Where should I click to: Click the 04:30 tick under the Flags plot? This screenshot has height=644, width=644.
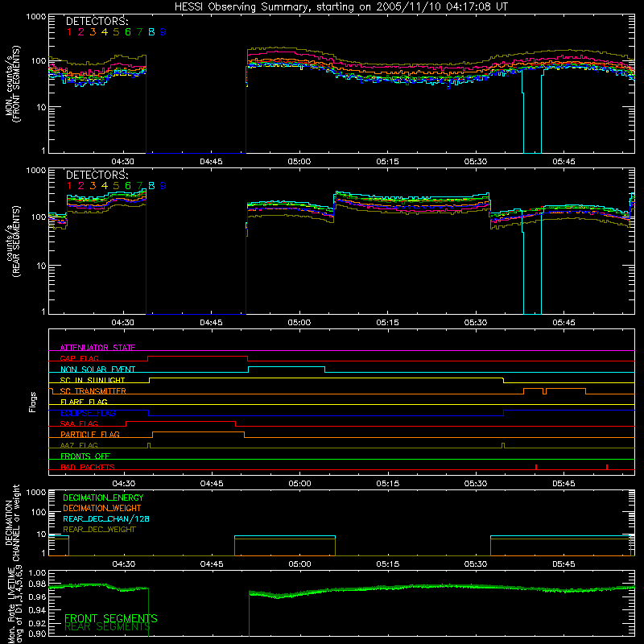coord(124,484)
